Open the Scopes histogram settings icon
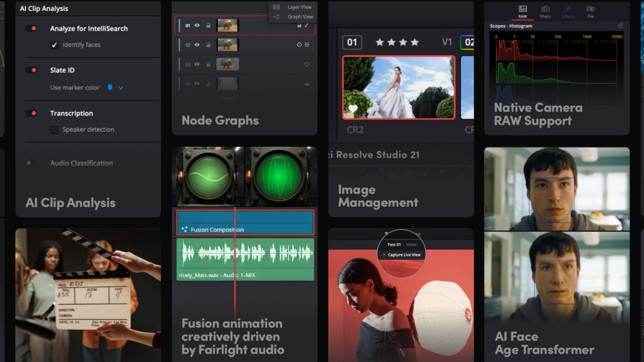 [620, 26]
